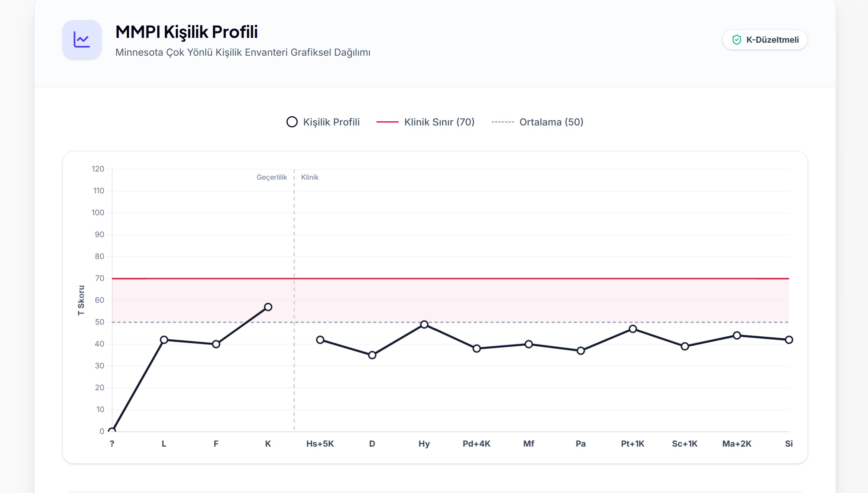Select the Pd+4K data point
This screenshot has height=493, width=868.
pos(477,348)
